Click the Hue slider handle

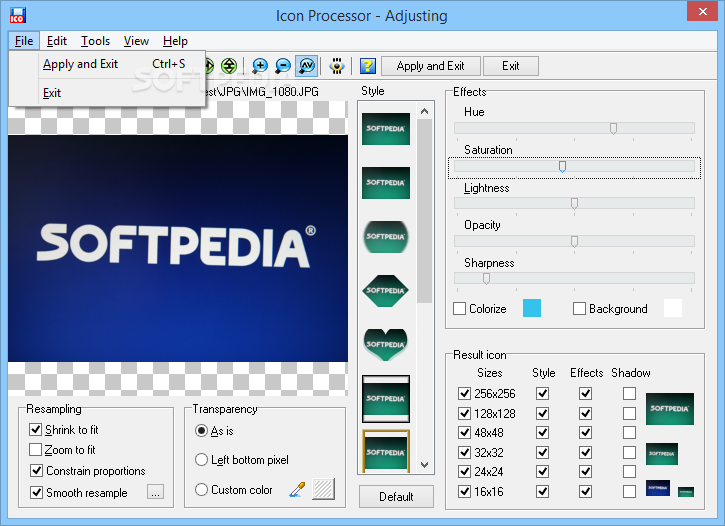point(613,128)
